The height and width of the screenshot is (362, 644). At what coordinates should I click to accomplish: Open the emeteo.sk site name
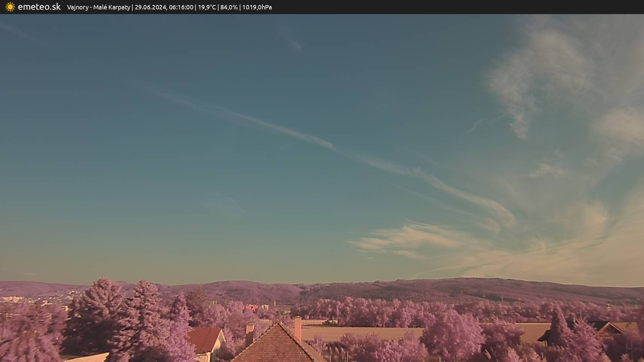pyautogui.click(x=39, y=7)
